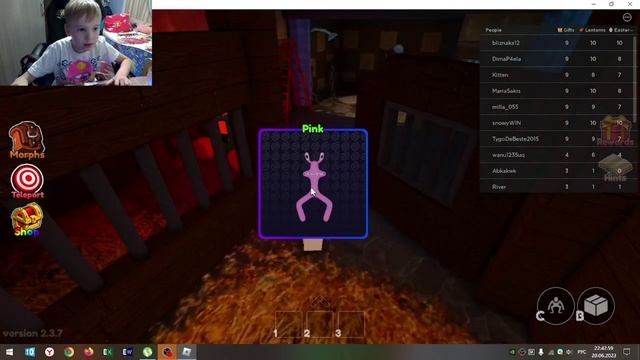Open the blue tile app next to Start
Screen dimensions: 640x360
coord(30,351)
